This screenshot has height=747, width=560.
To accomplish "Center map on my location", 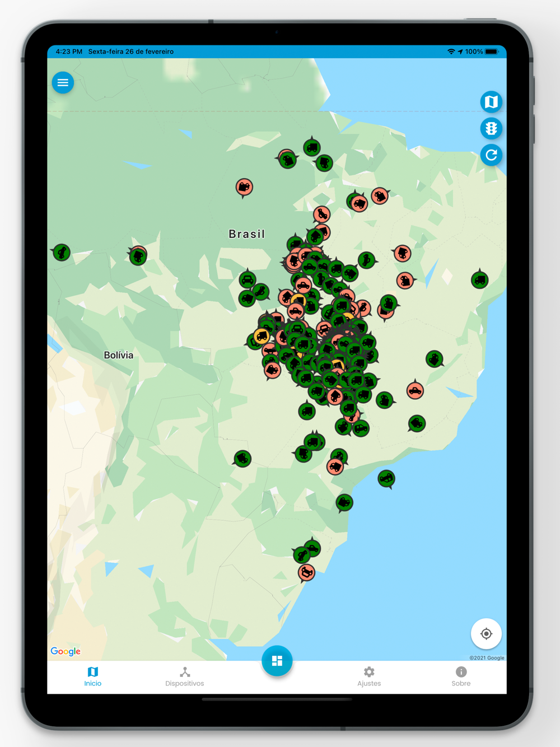I will coord(486,634).
